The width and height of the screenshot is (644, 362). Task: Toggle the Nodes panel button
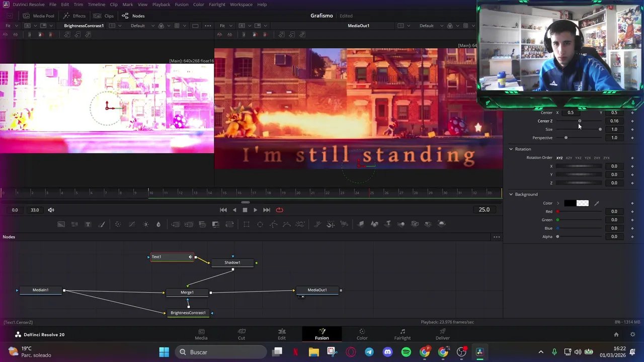pyautogui.click(x=133, y=16)
